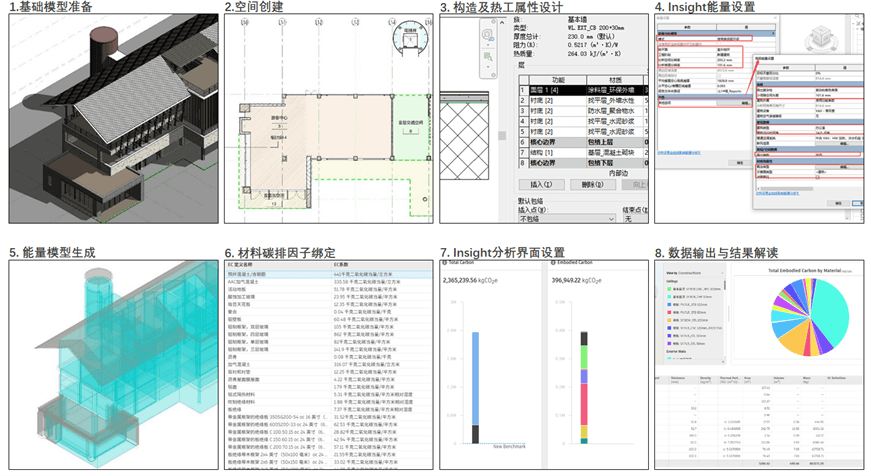Open the 结束点 dropdown showing 无

point(634,219)
